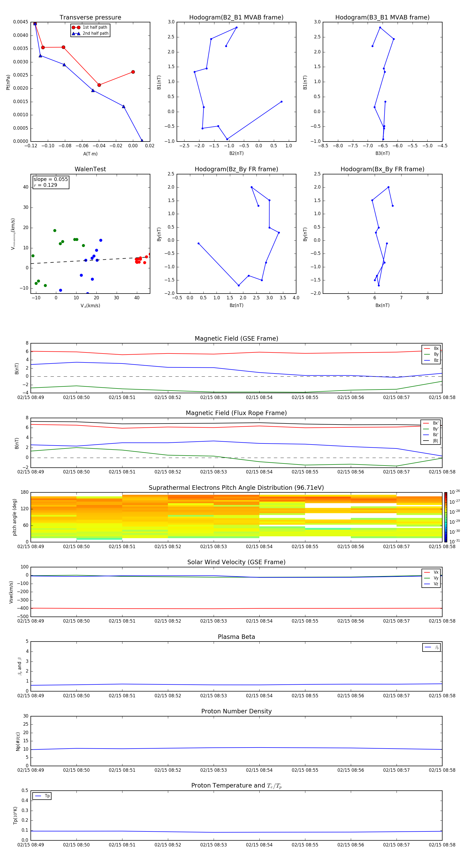Click the "Proton Number Density" title

236,711
